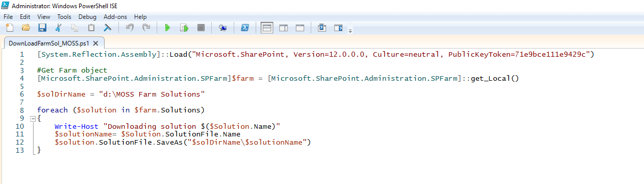This screenshot has width=644, height=184.
Task: Run selection toolbar icon
Action: [x=184, y=28]
